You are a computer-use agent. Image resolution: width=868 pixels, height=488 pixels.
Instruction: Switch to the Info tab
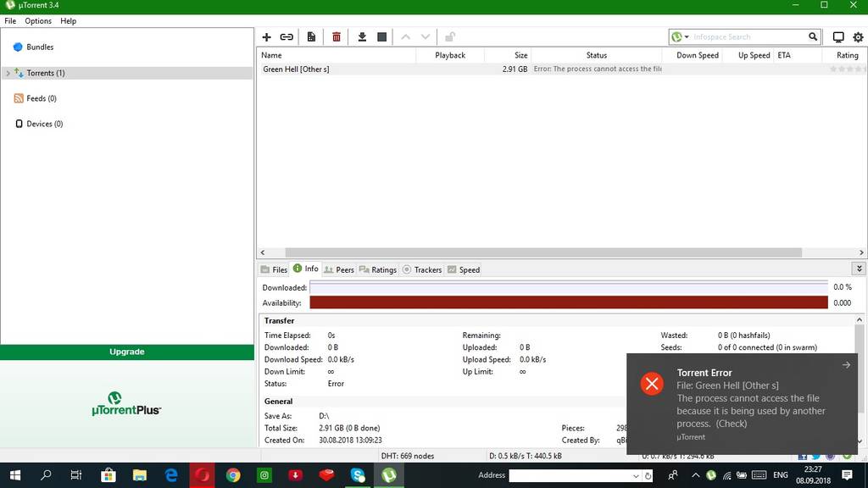[x=305, y=269]
